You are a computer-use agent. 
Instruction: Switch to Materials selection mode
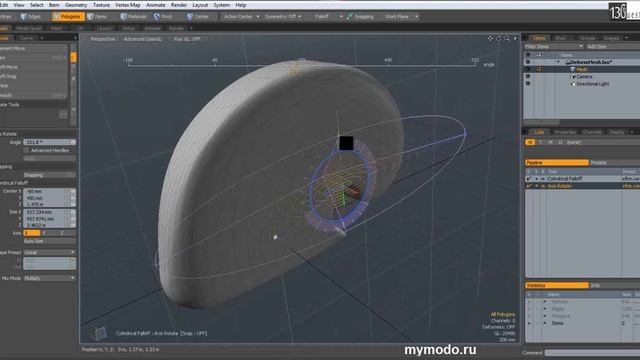click(x=133, y=17)
